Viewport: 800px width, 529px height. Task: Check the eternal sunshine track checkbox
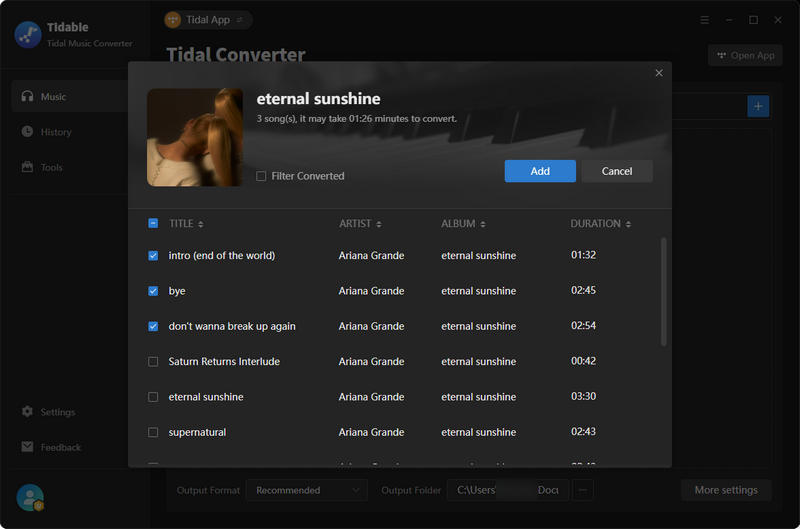click(153, 397)
